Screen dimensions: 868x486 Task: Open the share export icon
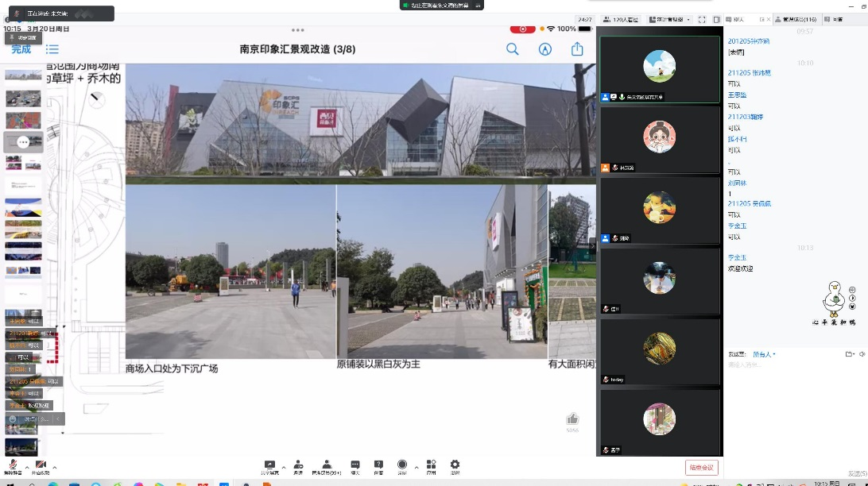(578, 49)
